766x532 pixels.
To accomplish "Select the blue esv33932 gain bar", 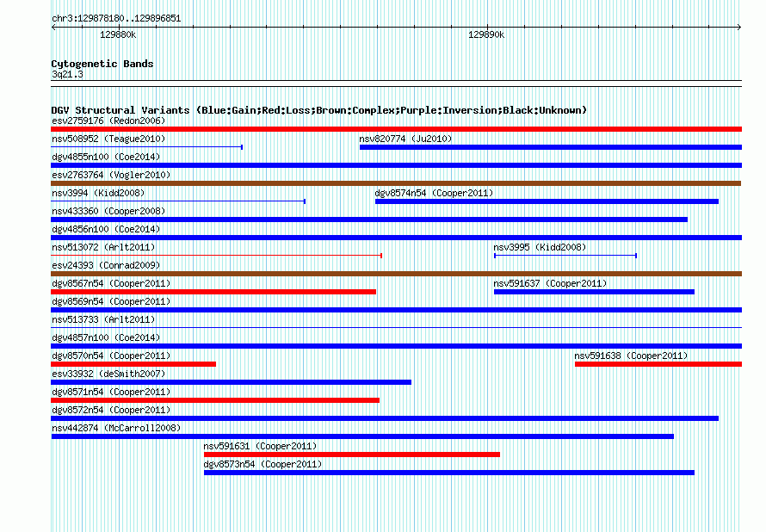I will tap(231, 382).
